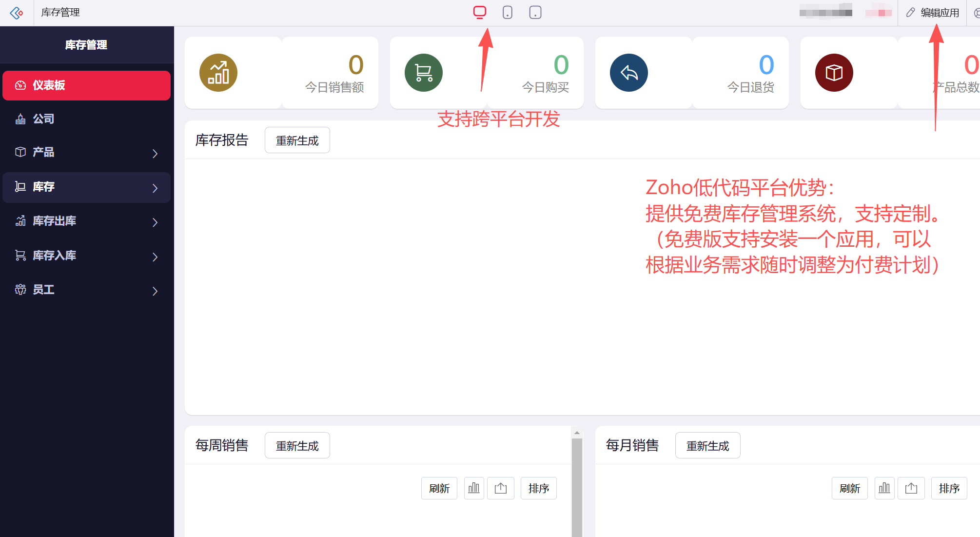
Task: Switch to desktop preview mode icon
Action: pyautogui.click(x=480, y=12)
